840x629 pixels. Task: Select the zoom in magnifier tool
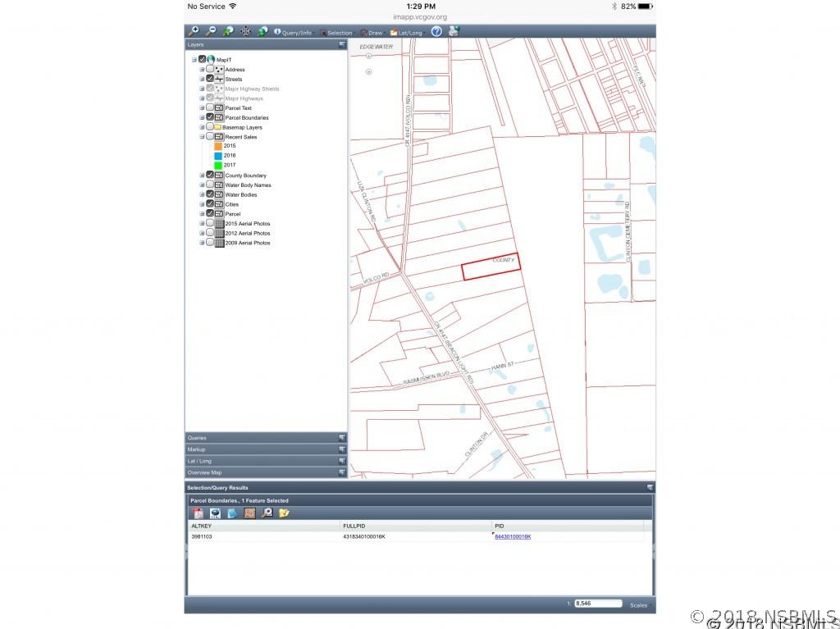pyautogui.click(x=193, y=31)
